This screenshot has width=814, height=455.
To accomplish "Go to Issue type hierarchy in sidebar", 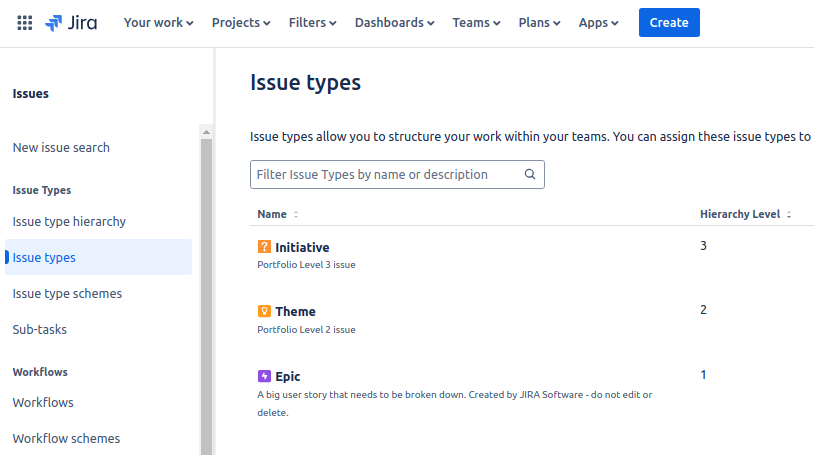I will [x=69, y=221].
